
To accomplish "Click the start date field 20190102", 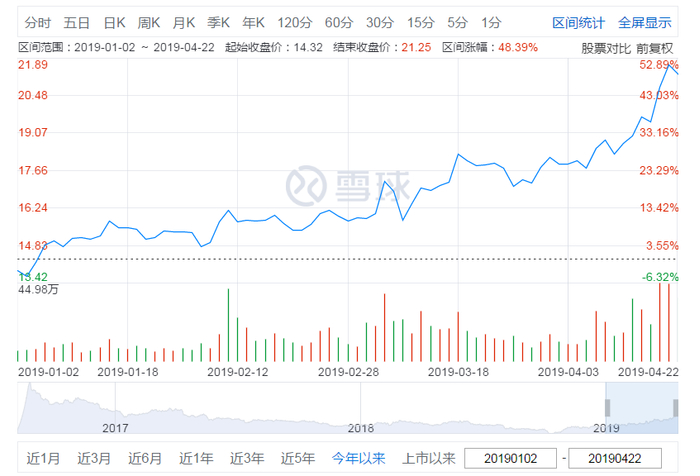I will (x=511, y=459).
